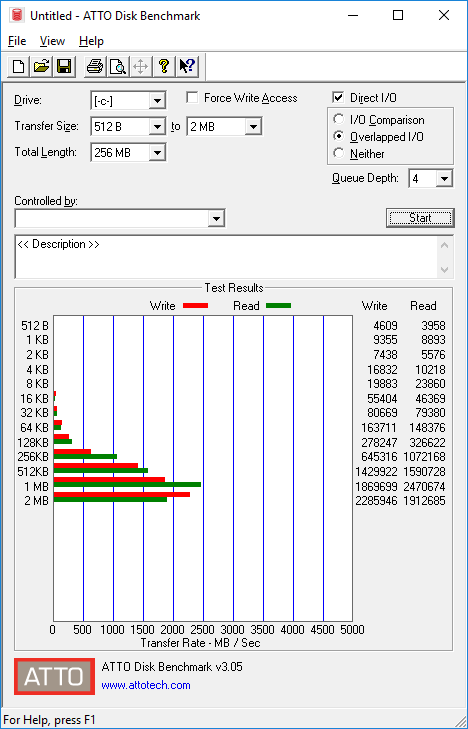This screenshot has width=468, height=729.
Task: Open the 2 MB transfer size dropdown
Action: pyautogui.click(x=253, y=126)
